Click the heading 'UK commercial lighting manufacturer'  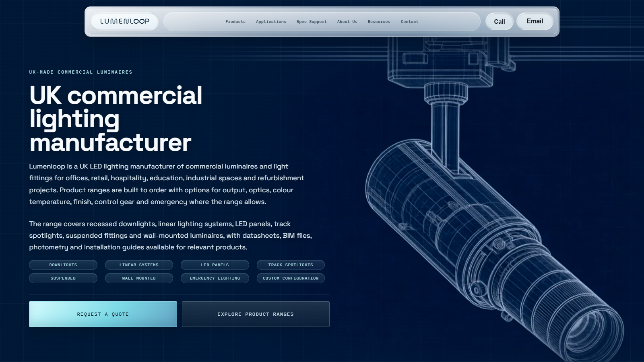[116, 119]
